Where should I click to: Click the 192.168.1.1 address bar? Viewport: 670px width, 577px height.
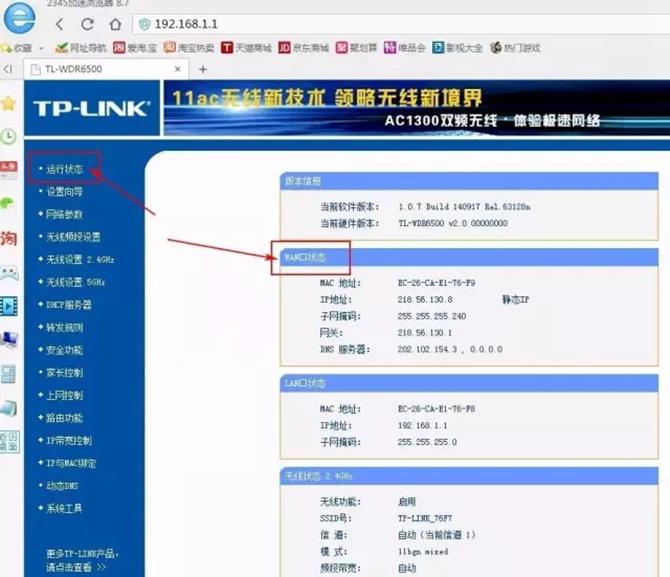[402, 24]
